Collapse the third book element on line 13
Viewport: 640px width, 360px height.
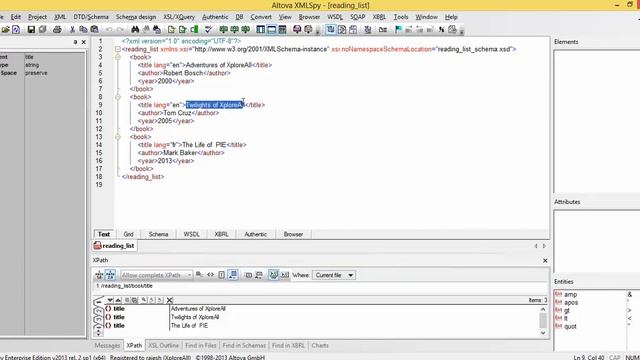click(118, 137)
